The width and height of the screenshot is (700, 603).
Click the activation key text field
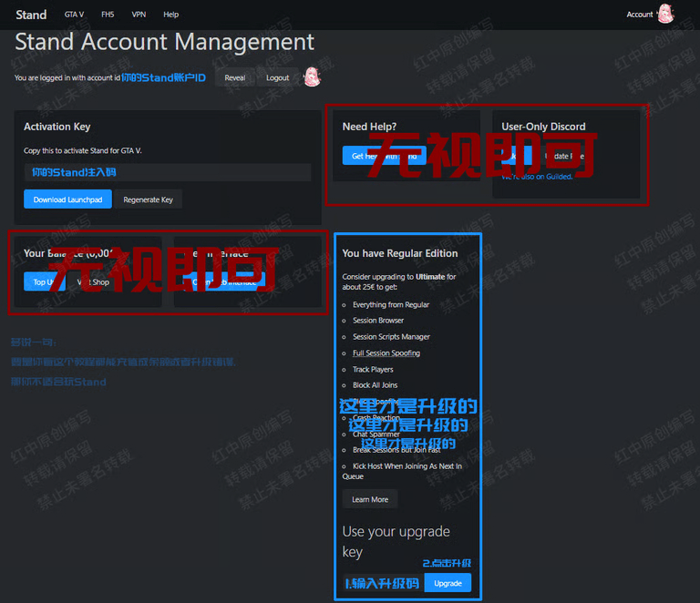coord(167,172)
